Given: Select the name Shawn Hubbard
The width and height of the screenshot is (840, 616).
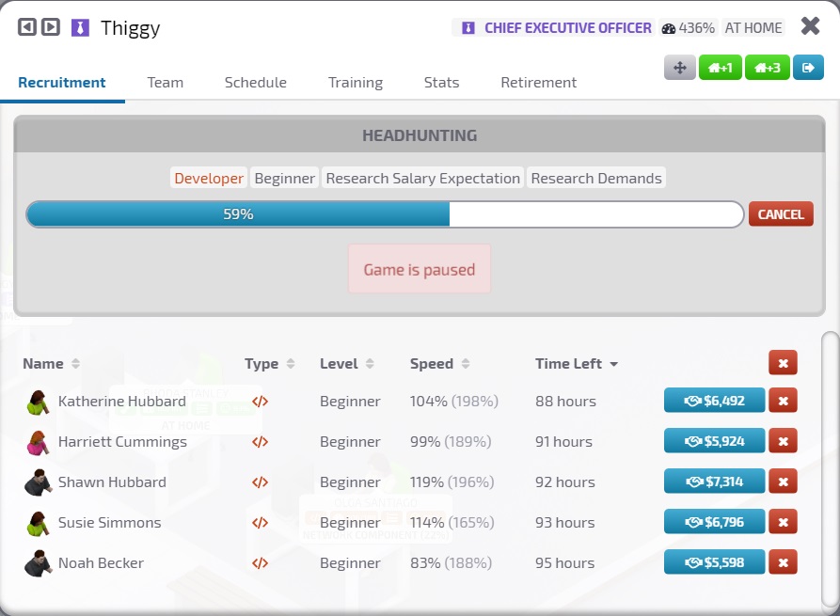Looking at the screenshot, I should click(x=112, y=482).
